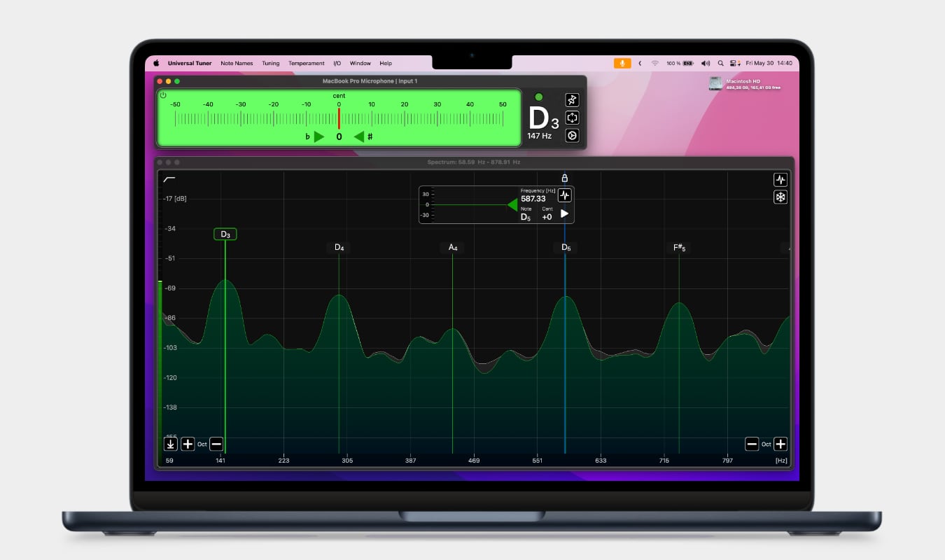Viewport: 945px width, 560px height.
Task: Select the D4 note marker on spectrum
Action: (x=339, y=248)
